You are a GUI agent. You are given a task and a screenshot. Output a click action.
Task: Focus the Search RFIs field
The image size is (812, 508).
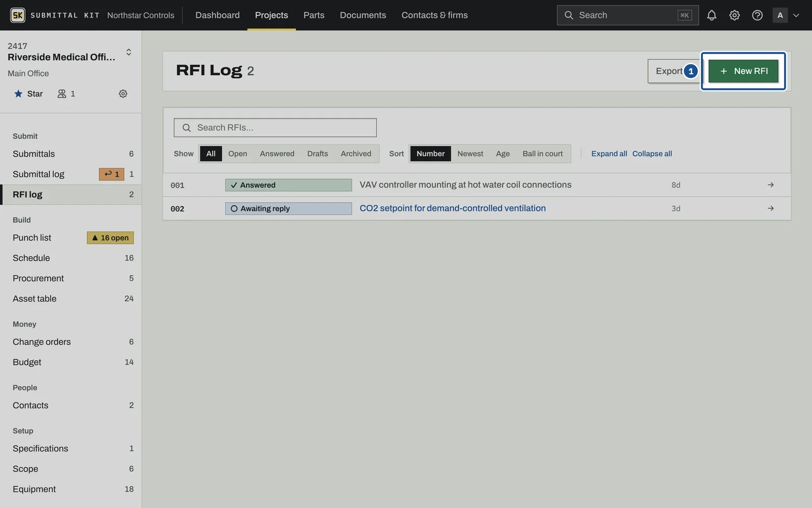(x=275, y=128)
